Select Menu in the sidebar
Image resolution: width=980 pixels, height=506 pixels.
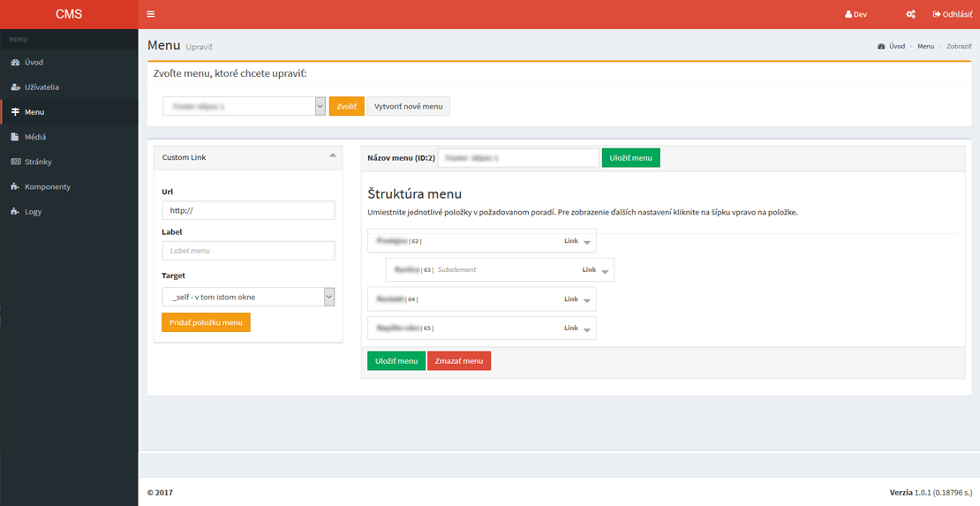pos(69,112)
